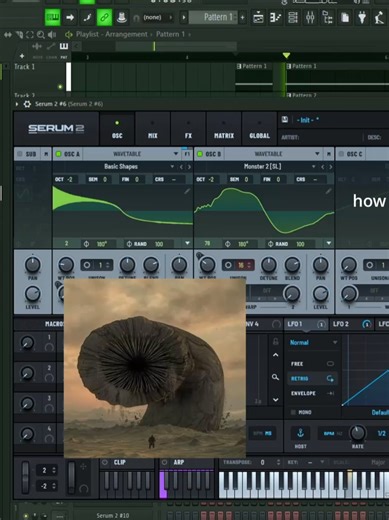Open the plugin picker plug icon
This screenshot has width=389, height=520.
tap(362, 17)
